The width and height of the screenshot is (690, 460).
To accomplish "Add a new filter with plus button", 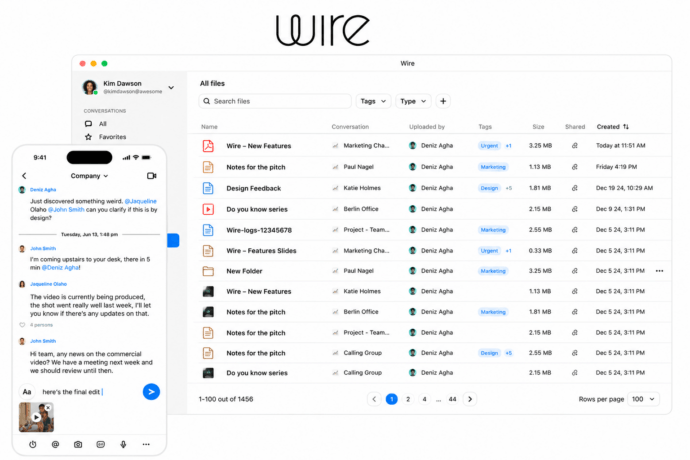I will click(x=443, y=101).
